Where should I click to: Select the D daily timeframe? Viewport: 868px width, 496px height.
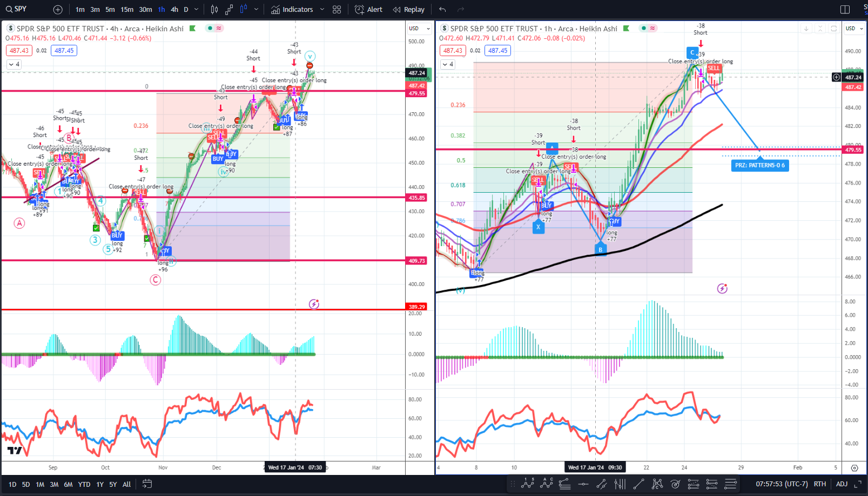(x=186, y=9)
